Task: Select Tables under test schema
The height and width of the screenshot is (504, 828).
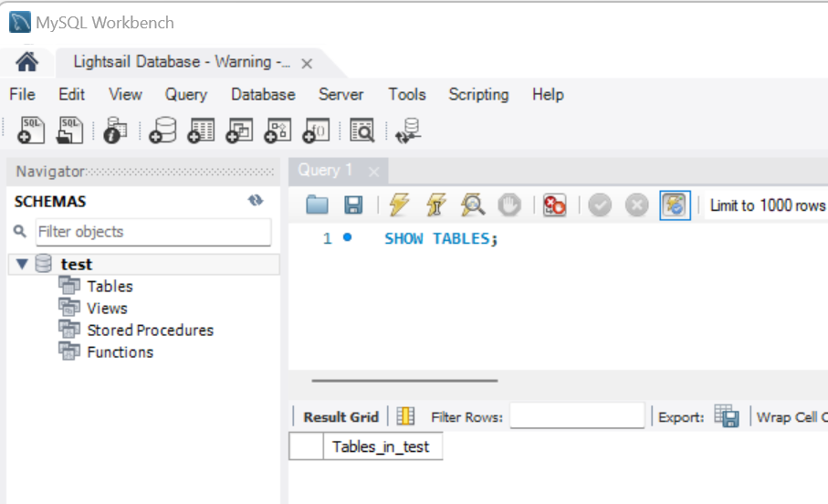Action: coord(110,287)
